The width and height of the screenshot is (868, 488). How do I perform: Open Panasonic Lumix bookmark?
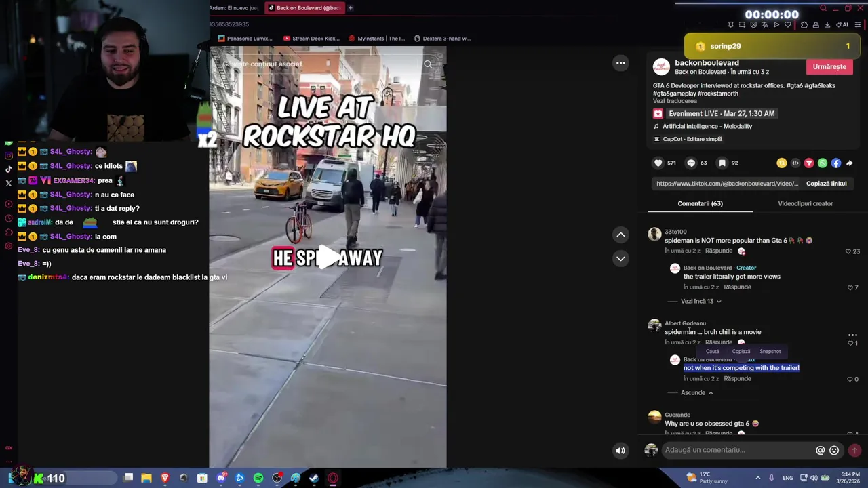tap(245, 39)
